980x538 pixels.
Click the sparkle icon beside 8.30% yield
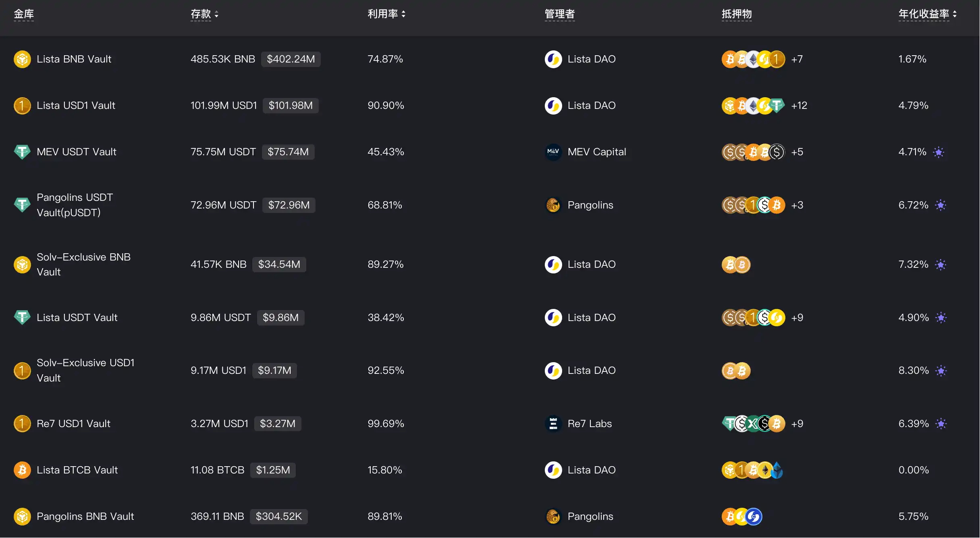click(941, 371)
